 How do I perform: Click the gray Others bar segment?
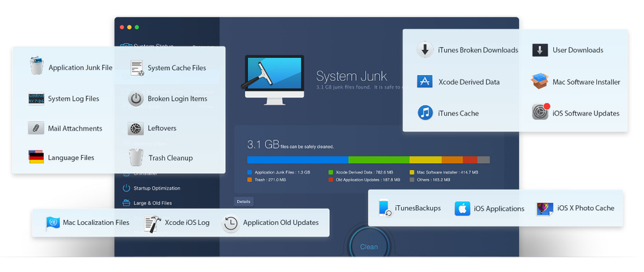coord(484,159)
